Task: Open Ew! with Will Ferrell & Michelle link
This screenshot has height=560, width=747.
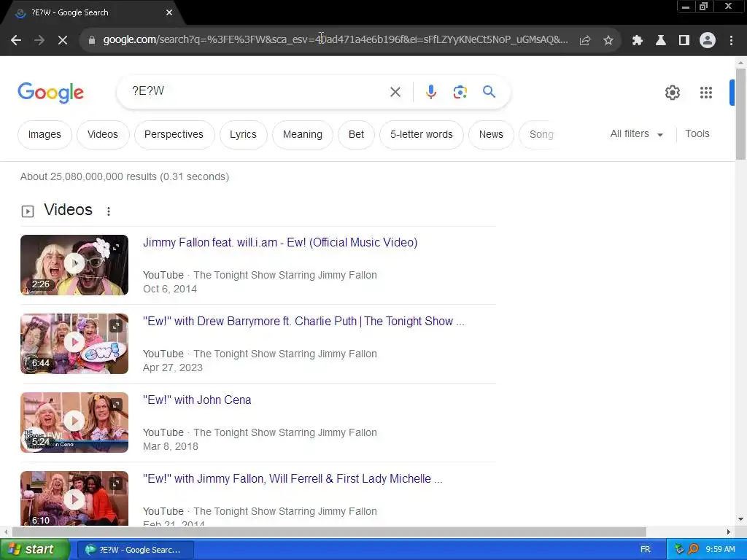Action: coord(293,478)
